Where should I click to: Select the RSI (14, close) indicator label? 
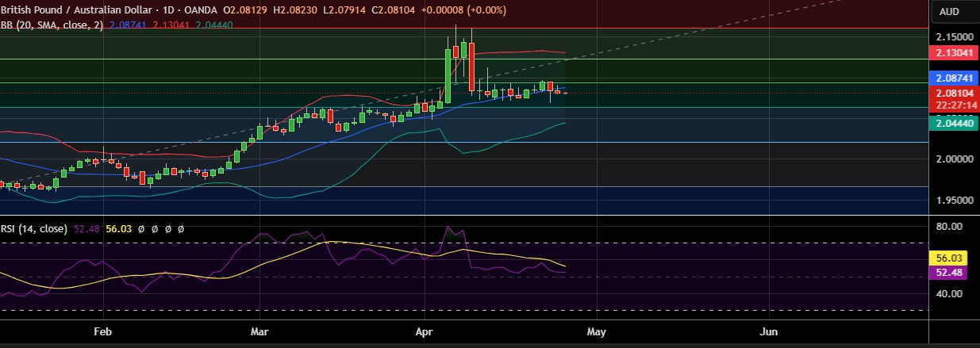[34, 228]
